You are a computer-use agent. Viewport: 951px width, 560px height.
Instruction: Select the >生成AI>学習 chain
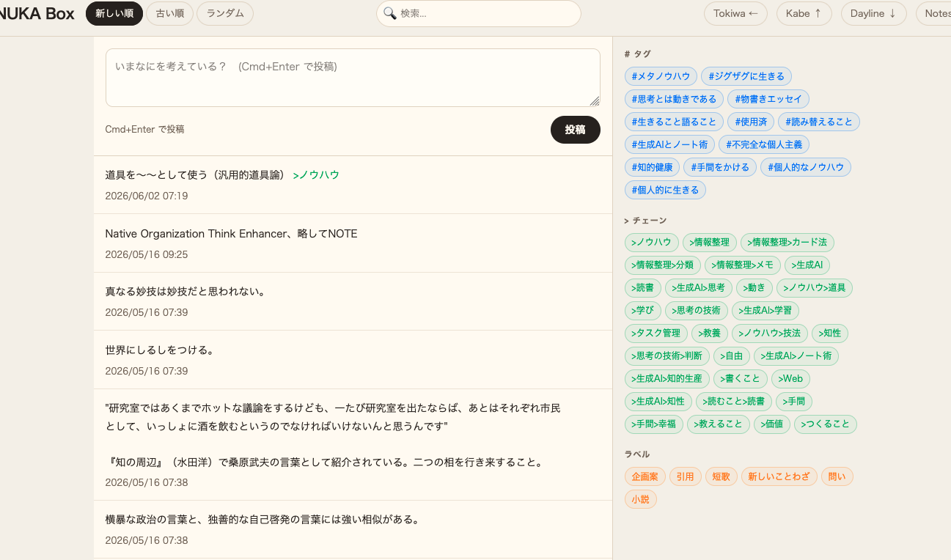tap(765, 311)
